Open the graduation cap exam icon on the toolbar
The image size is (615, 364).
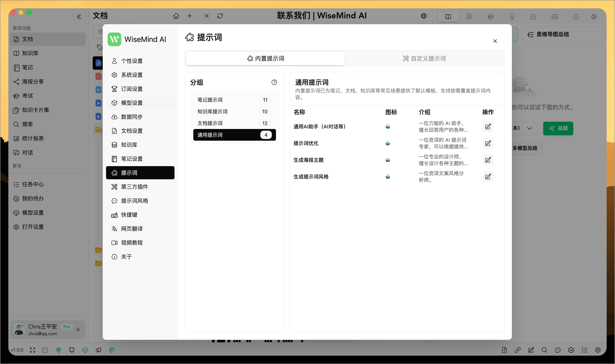(x=491, y=16)
